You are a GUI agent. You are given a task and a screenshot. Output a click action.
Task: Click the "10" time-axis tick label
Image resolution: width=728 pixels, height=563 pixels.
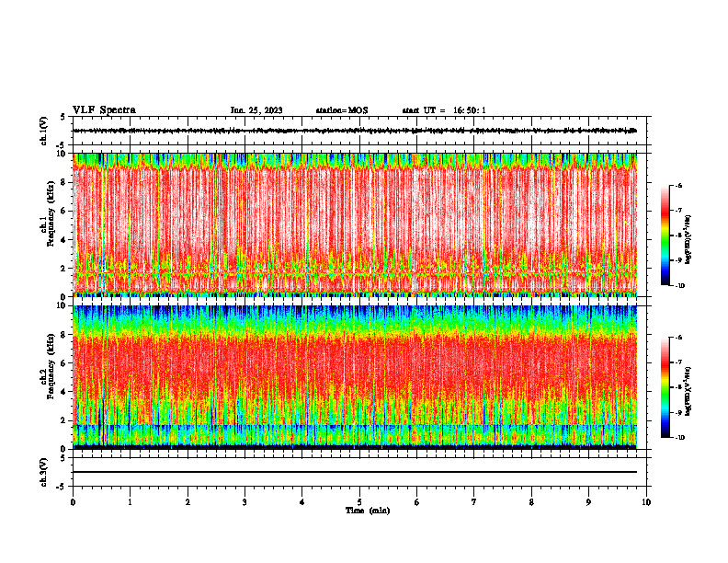[646, 502]
